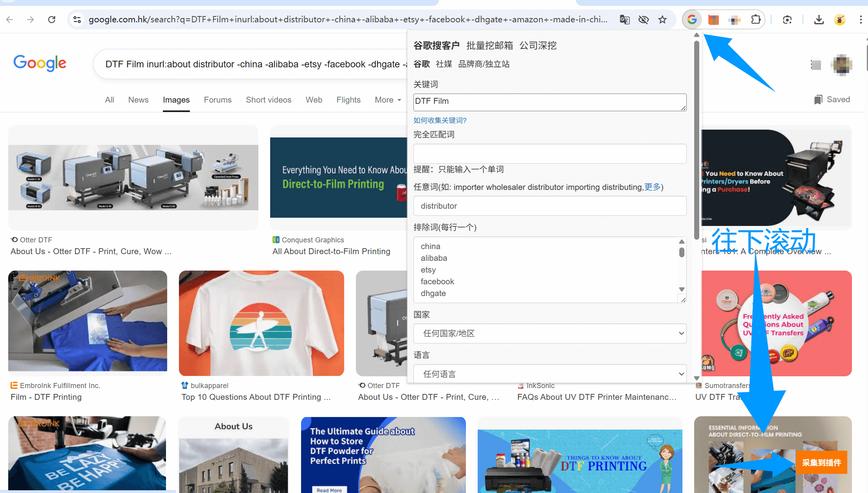The height and width of the screenshot is (493, 868).
Task: Open 'Store DTF Powder' guide thumbnail
Action: click(x=383, y=454)
